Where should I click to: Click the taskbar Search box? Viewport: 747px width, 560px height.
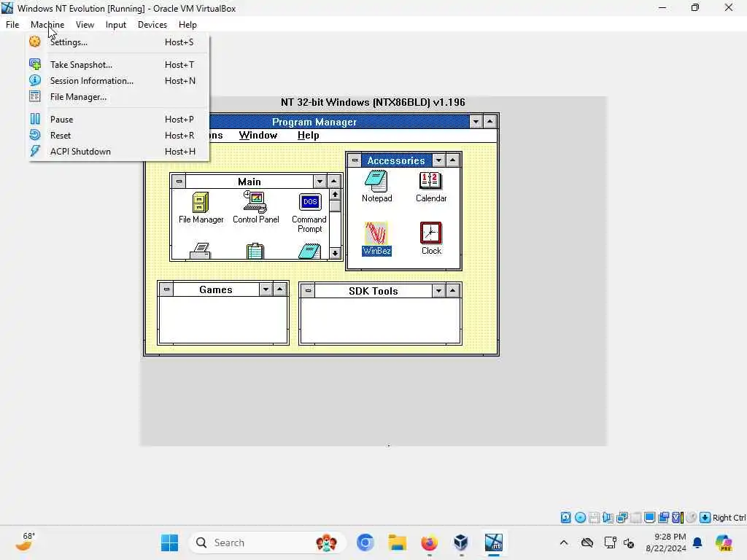click(267, 542)
